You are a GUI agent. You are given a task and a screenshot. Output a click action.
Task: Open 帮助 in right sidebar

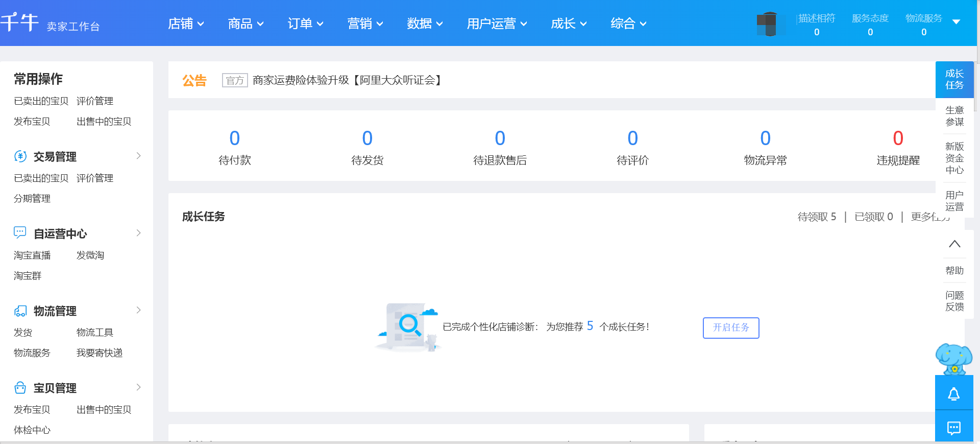[x=954, y=270]
